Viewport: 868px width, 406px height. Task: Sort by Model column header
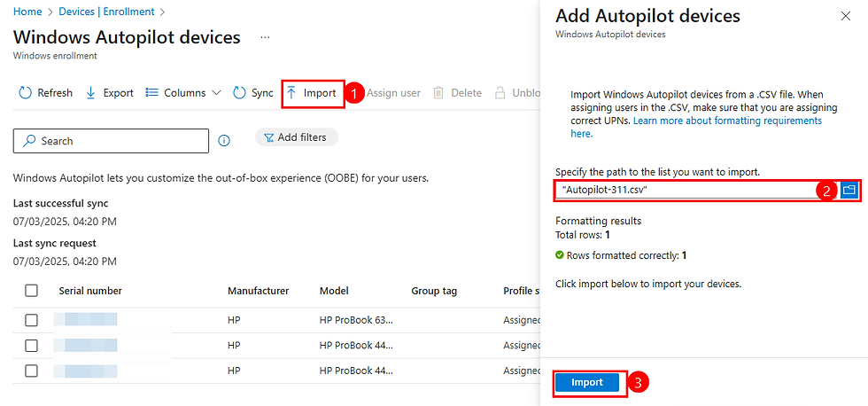click(x=335, y=291)
